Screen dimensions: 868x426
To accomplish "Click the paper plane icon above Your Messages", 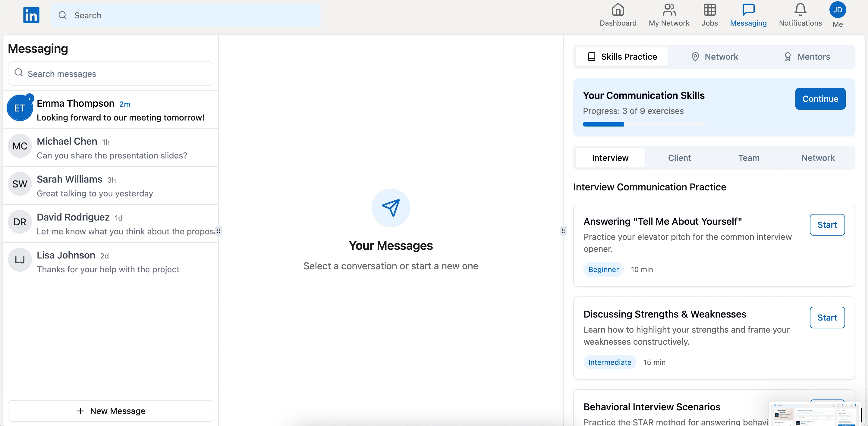I will (x=391, y=208).
